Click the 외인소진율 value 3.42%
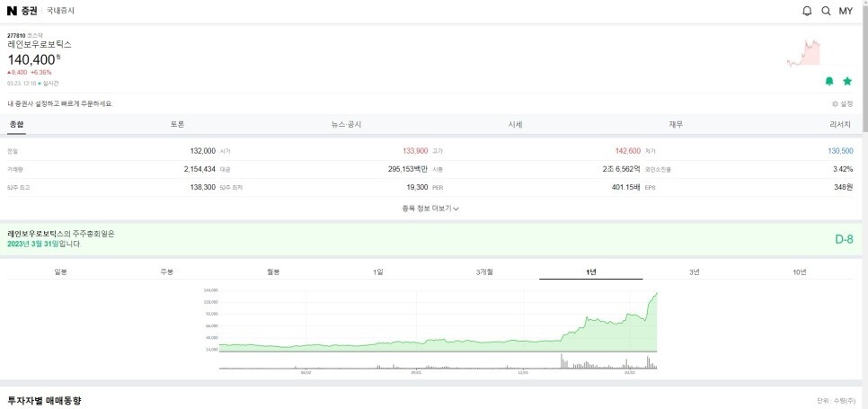 tap(843, 169)
